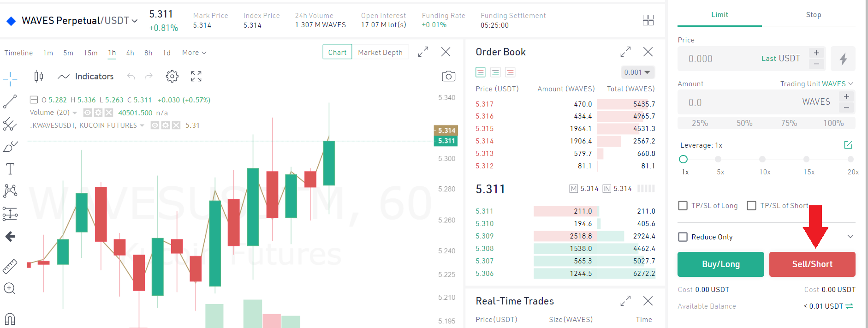Open chart settings gear icon

click(172, 77)
